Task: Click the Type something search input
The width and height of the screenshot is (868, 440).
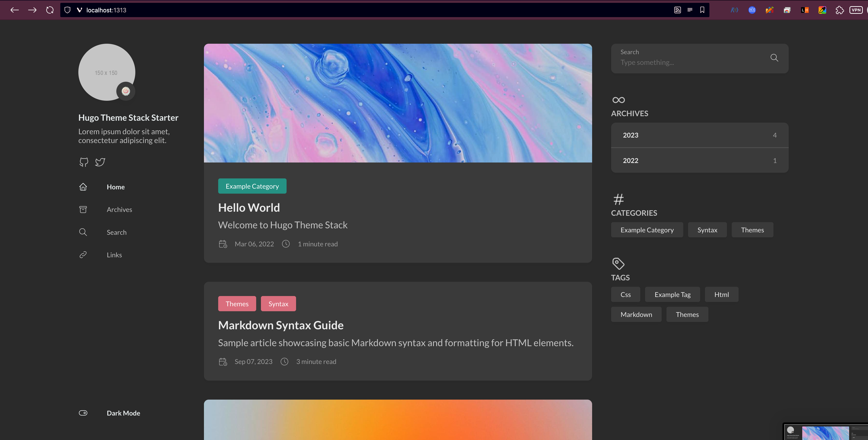Action: tap(687, 63)
